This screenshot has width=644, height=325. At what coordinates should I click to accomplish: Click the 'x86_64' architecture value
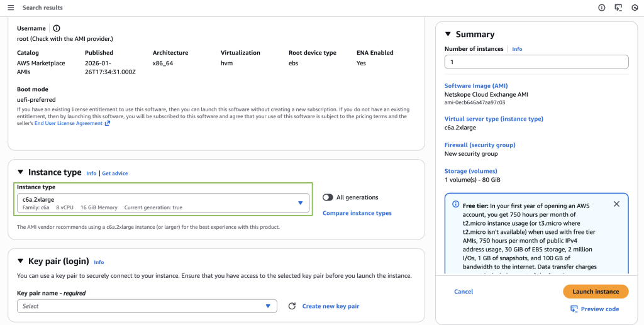(x=163, y=63)
